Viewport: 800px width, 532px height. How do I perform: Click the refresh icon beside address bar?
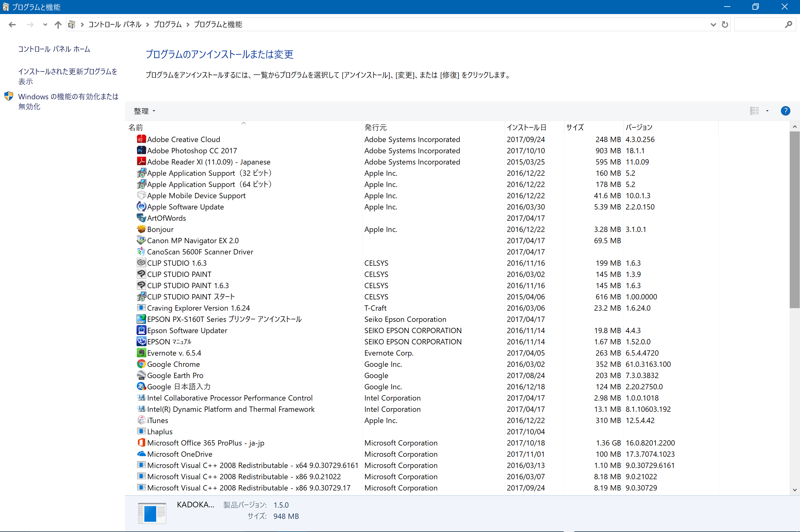725,24
